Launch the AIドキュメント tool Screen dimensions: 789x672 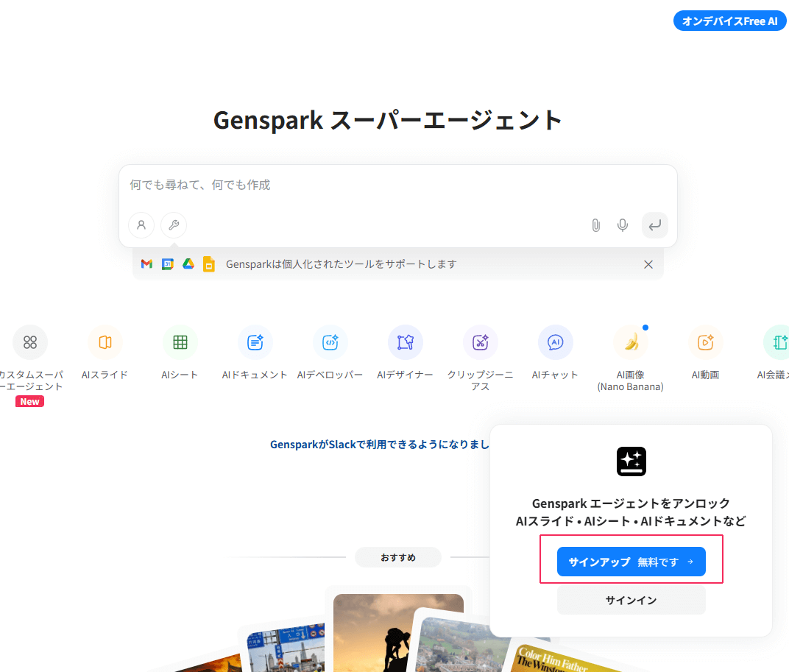click(x=255, y=342)
